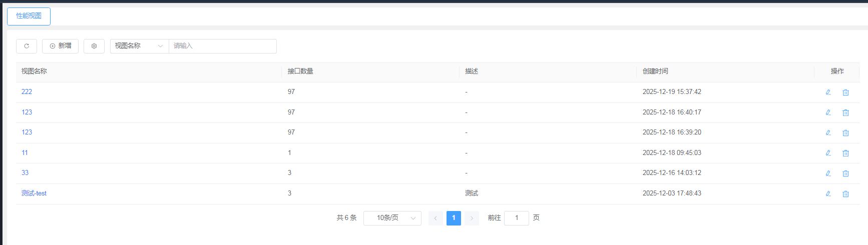Click creation time 2025-12-03 17:48:43
Viewport: 868px width, 245px height.
coord(672,193)
